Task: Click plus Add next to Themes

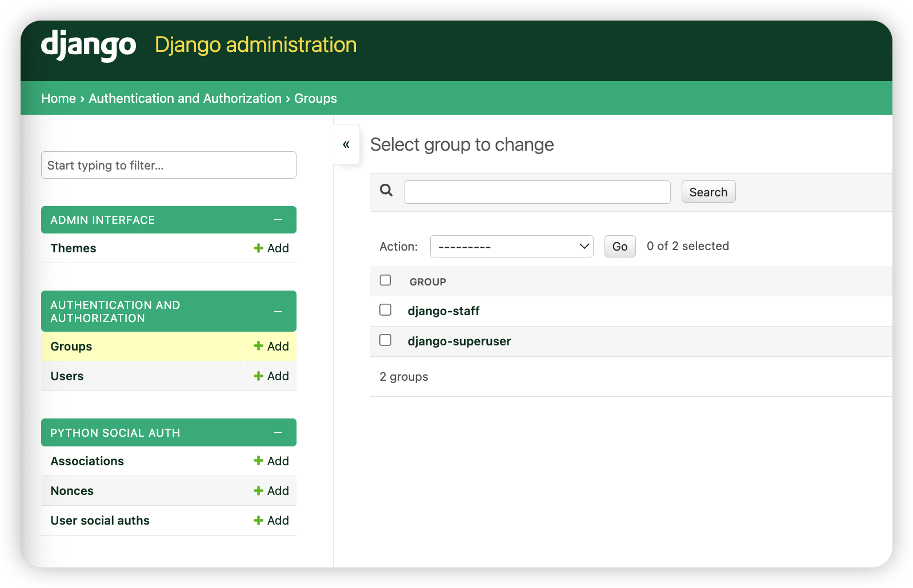Action: [271, 248]
